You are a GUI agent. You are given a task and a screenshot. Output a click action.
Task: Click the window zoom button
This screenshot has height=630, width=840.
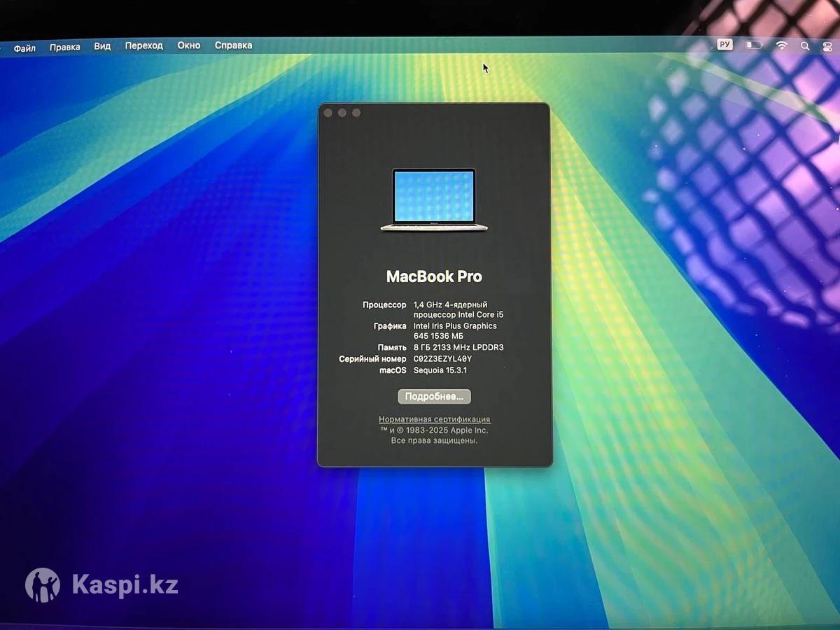tap(356, 113)
